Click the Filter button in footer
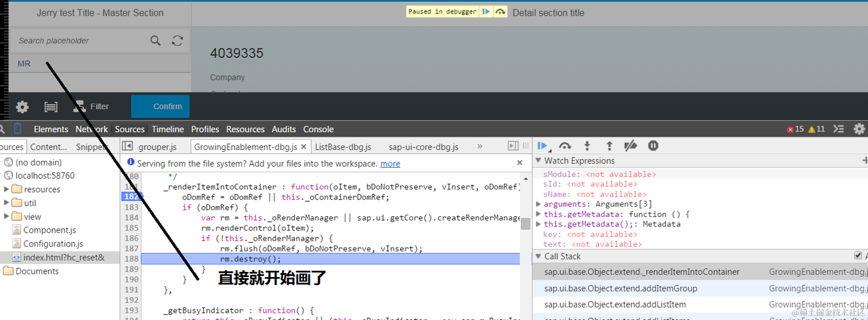The height and width of the screenshot is (320, 868). click(91, 107)
